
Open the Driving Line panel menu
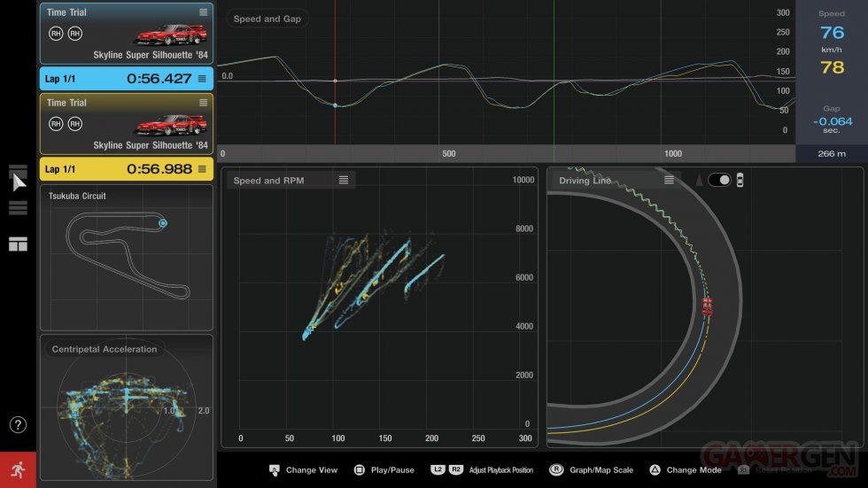669,180
